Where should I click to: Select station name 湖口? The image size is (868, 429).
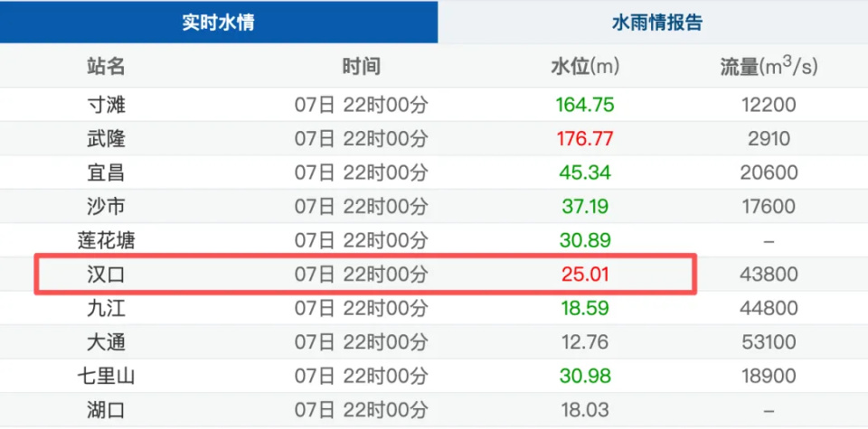tap(106, 410)
